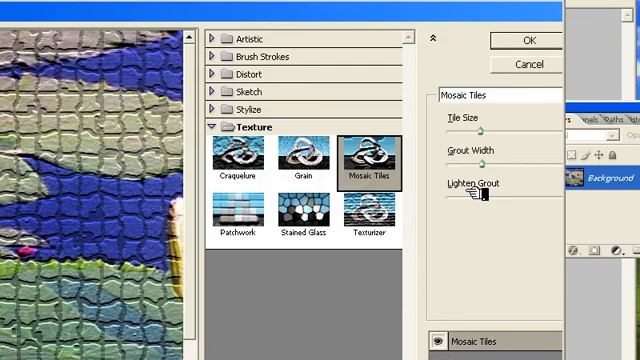640x360 pixels.
Task: Toggle lock all padlock icon
Action: (x=612, y=155)
